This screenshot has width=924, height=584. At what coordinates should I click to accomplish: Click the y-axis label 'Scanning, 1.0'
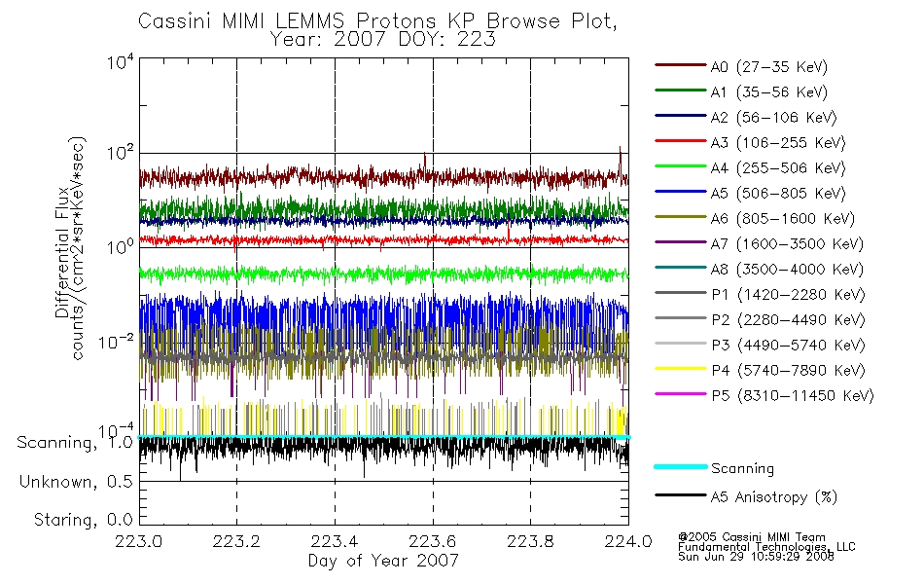click(x=75, y=443)
